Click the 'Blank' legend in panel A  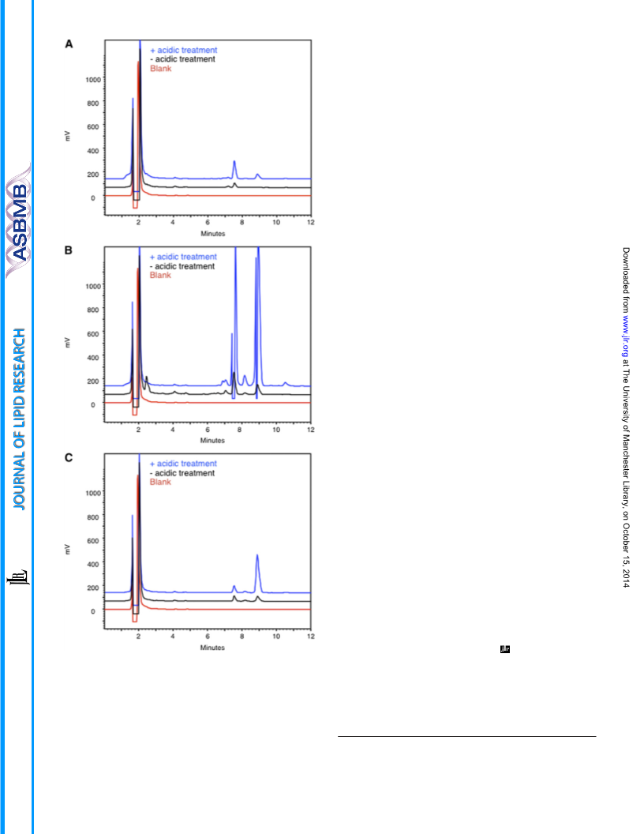point(160,69)
